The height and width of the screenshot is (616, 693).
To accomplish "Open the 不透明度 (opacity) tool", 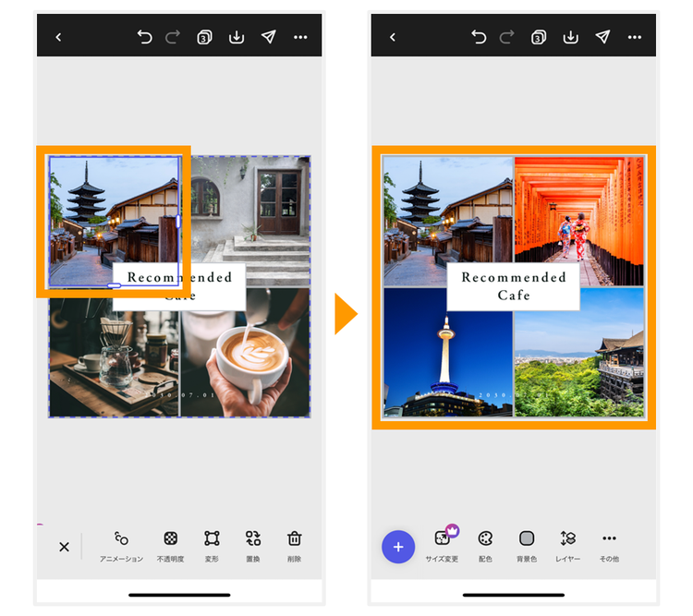I will coord(171,547).
